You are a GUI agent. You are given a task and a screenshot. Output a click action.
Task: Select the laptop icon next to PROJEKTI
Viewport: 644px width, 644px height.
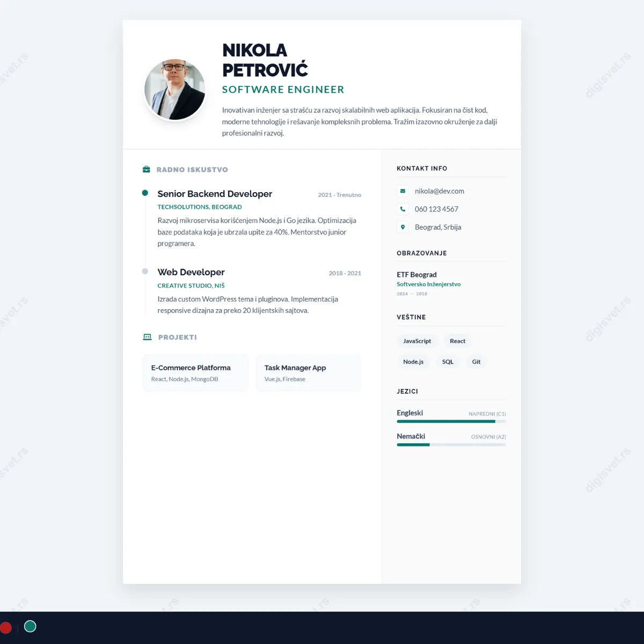[147, 336]
